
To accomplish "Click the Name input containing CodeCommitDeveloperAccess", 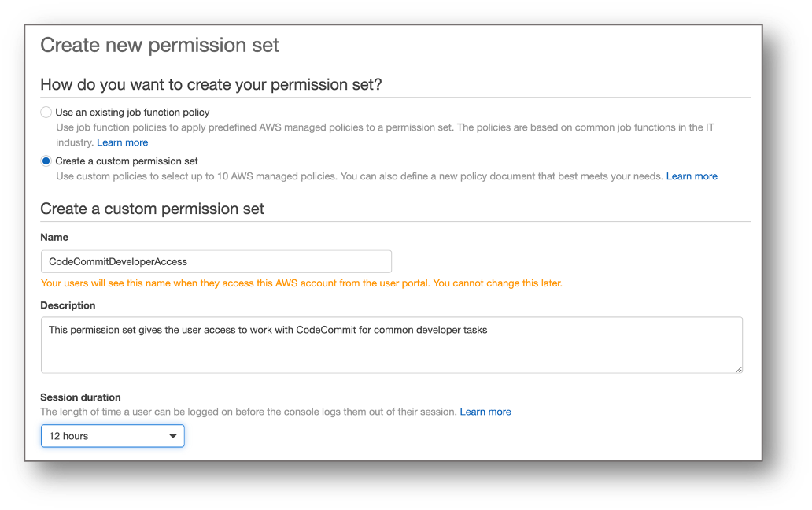I will [x=216, y=261].
